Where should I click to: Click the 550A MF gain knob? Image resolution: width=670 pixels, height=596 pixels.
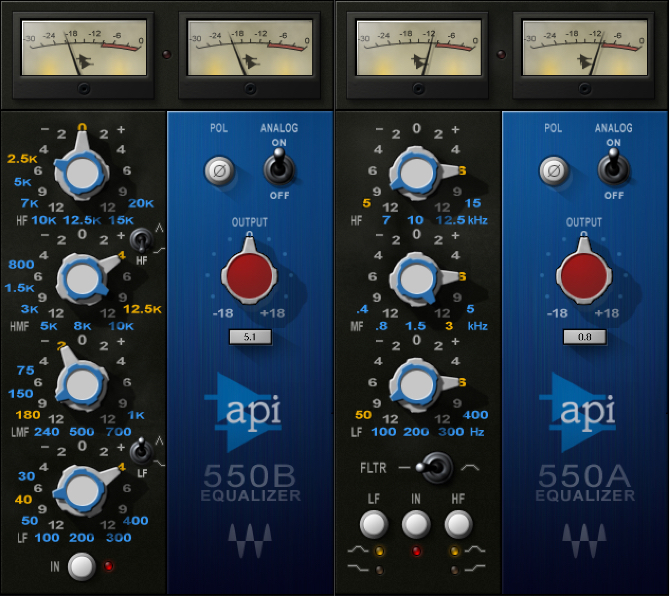click(x=416, y=279)
